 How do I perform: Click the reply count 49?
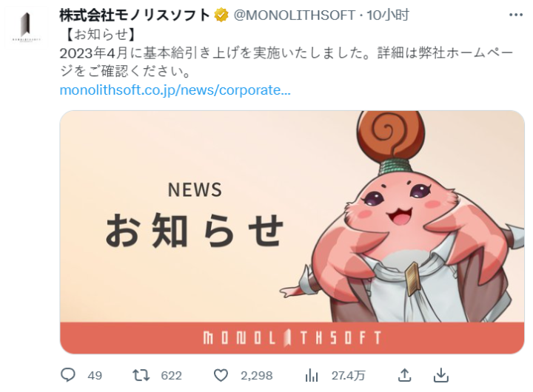tap(95, 375)
